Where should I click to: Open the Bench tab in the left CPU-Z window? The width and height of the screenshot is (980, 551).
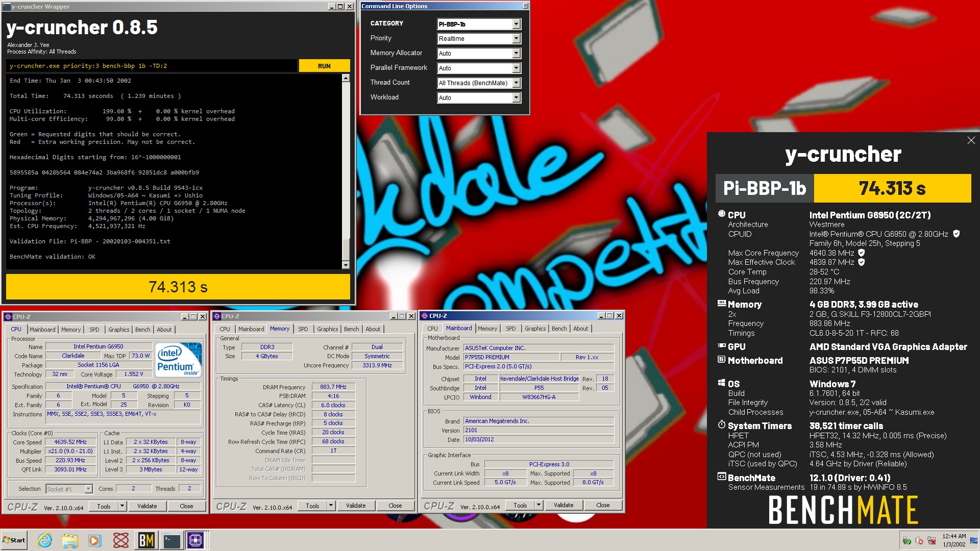pyautogui.click(x=143, y=330)
